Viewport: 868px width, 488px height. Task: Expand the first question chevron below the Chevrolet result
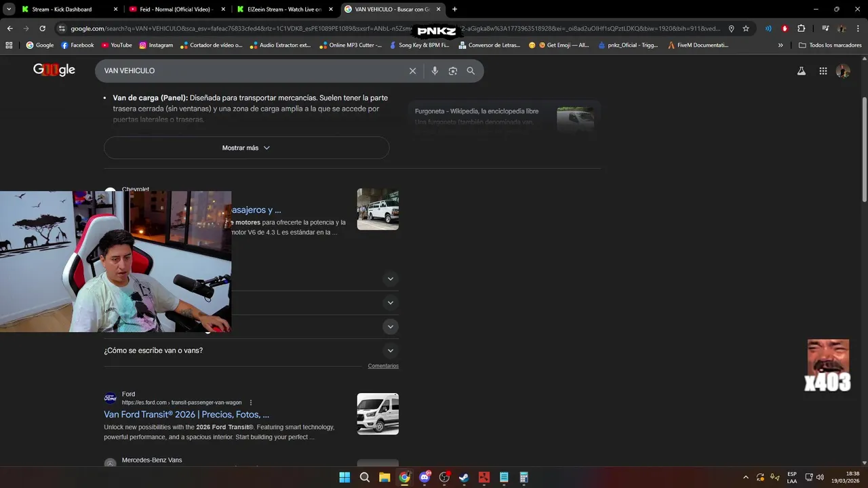(390, 279)
